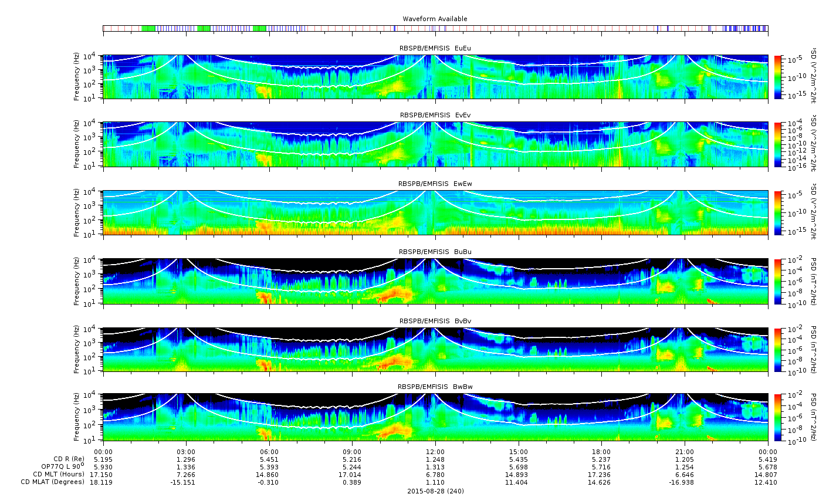Click the RBSPB/EMFISIS EuEu panel title
The width and height of the screenshot is (826, 504).
tap(435, 48)
